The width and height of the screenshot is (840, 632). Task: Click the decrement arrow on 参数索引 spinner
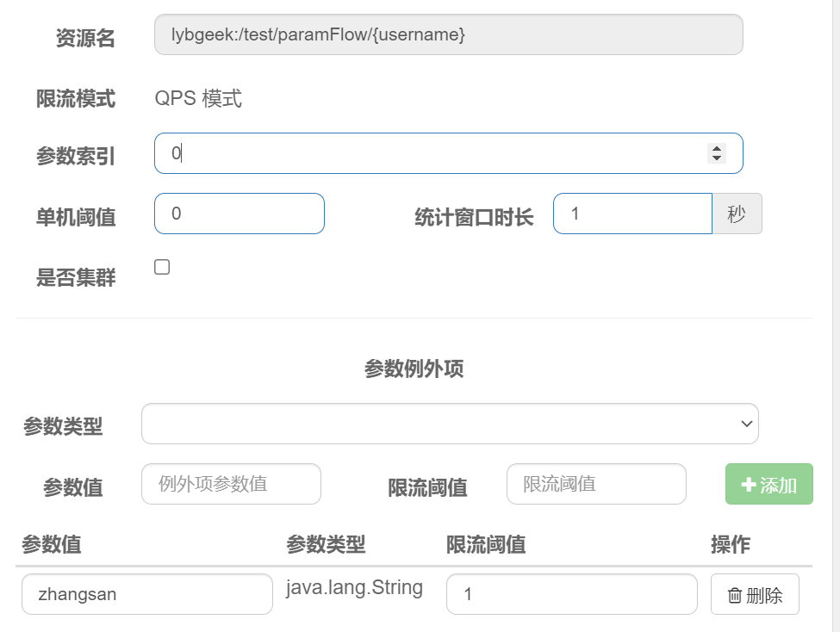tap(716, 158)
